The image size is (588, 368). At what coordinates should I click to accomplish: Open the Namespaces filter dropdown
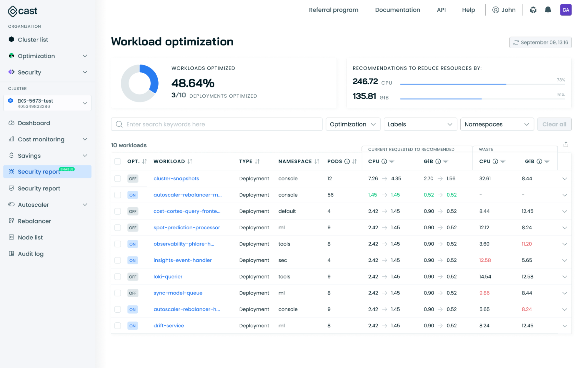click(497, 124)
